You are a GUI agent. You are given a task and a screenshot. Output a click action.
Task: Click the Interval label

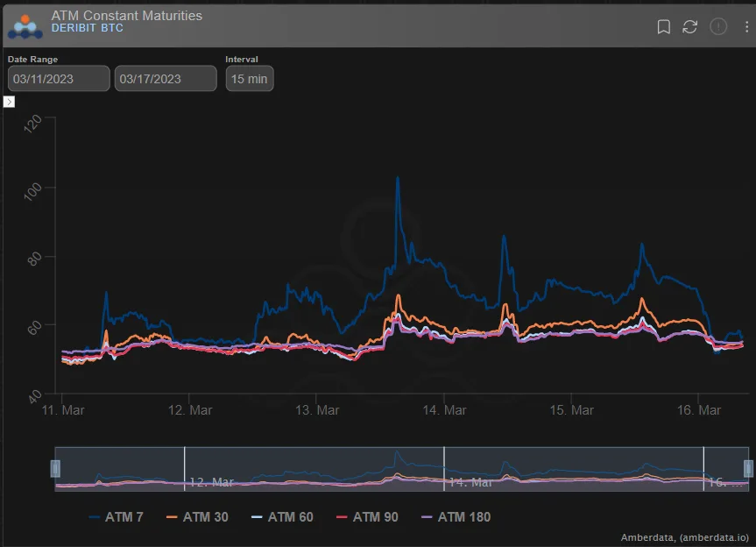coord(242,59)
